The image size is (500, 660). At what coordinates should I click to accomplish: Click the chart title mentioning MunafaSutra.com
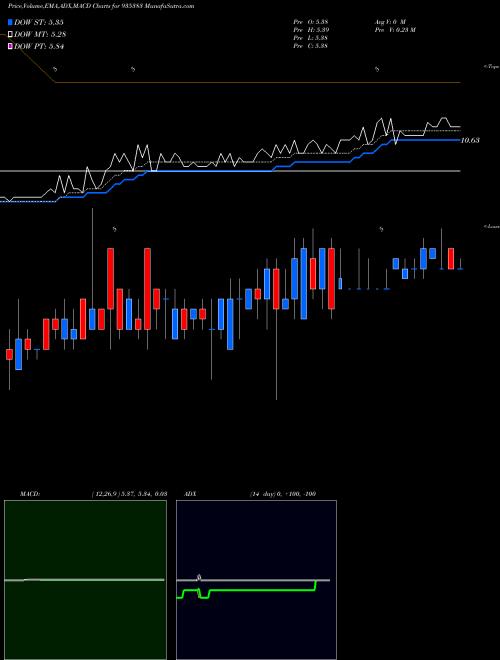[x=101, y=7]
